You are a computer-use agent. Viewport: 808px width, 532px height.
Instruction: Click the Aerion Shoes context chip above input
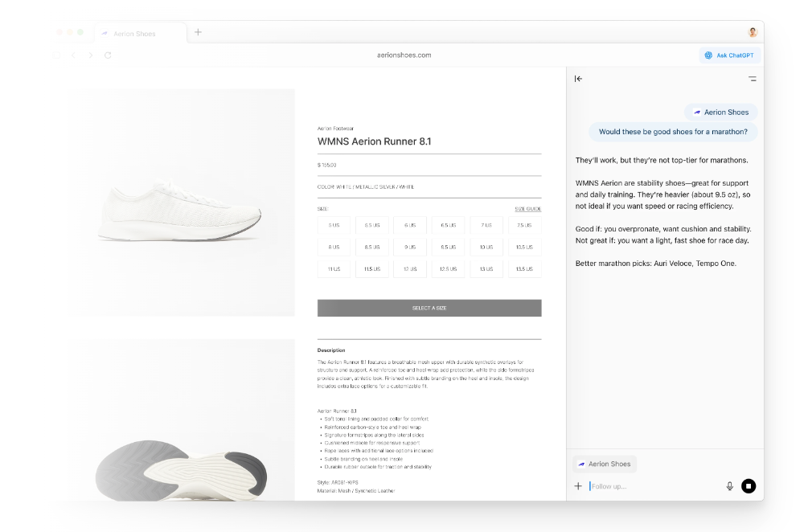[x=605, y=464]
